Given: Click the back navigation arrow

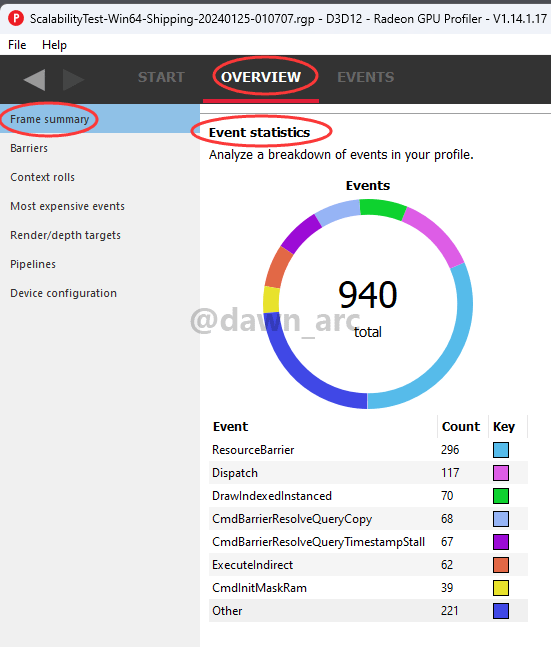Looking at the screenshot, I should tap(35, 79).
